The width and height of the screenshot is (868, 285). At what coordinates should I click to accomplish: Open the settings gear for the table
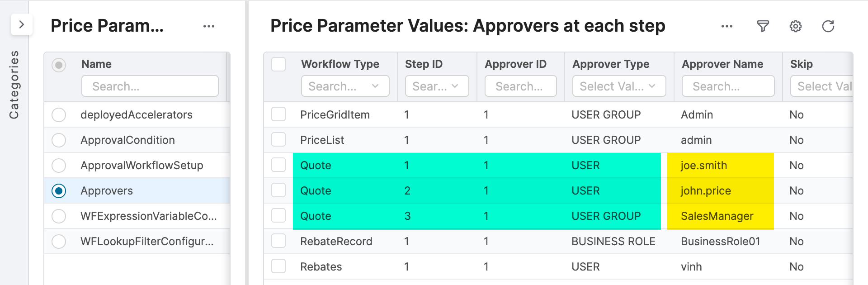point(796,26)
